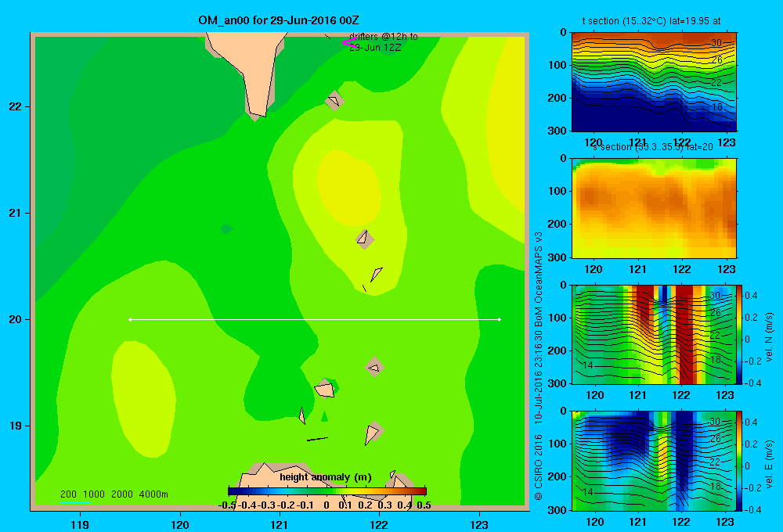
Task: Click the longitude 119 tick label on the main map
Action: coord(80,524)
